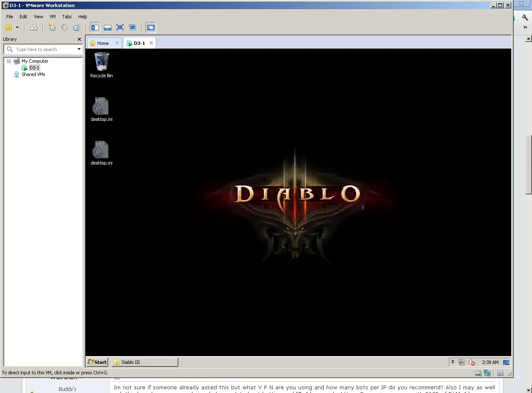
Task: Toggle the Library sidebar view button
Action: click(95, 27)
